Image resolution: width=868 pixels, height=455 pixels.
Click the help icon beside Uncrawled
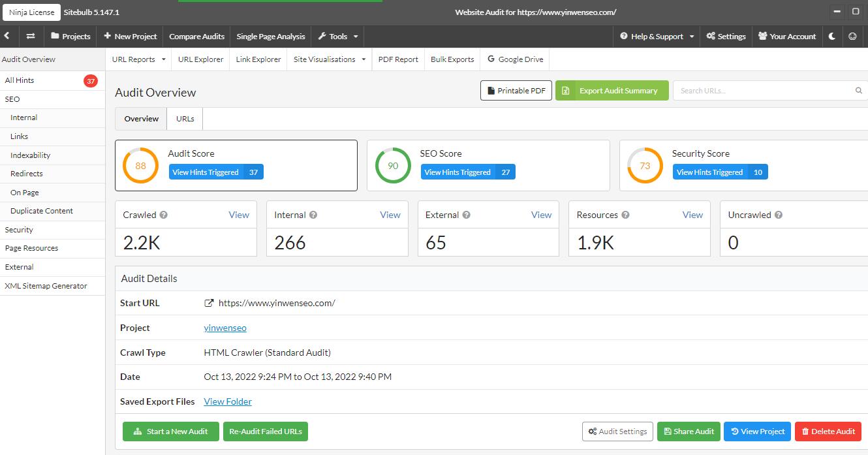(778, 215)
